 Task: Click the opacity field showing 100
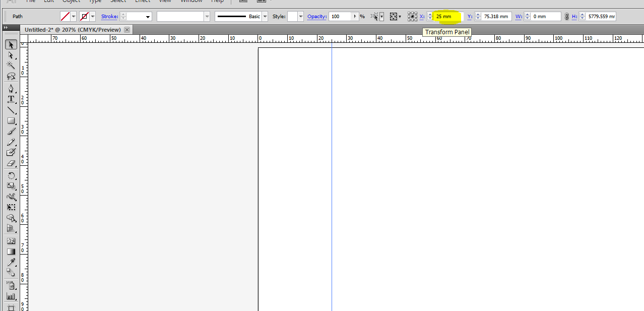(x=341, y=17)
